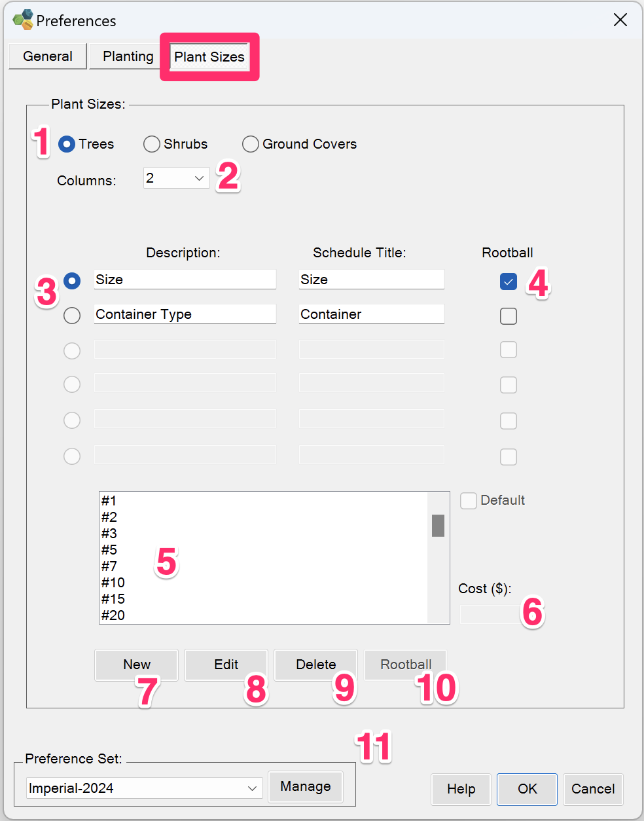Click the Edit size button
Viewport: 644px width, 821px height.
click(x=226, y=665)
